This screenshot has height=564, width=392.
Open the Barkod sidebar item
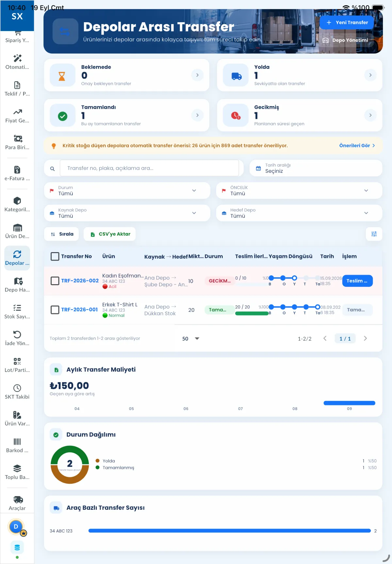17,445
